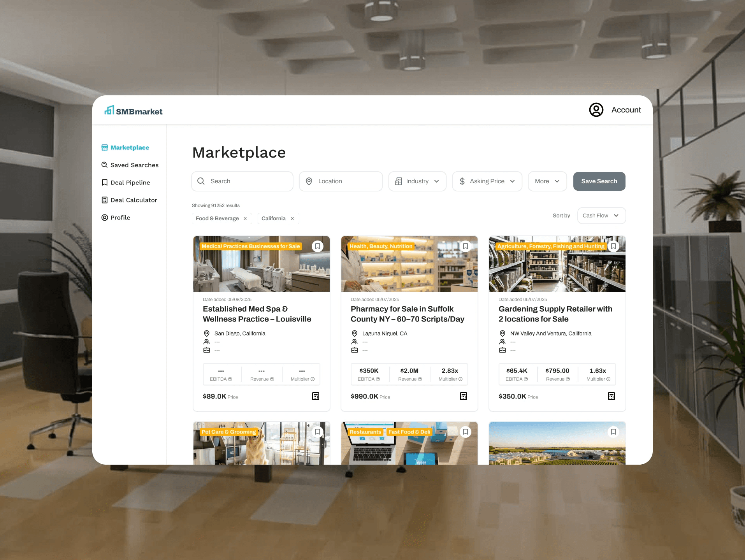The width and height of the screenshot is (745, 560).
Task: Open Deal Calculator in sidebar
Action: pyautogui.click(x=129, y=200)
